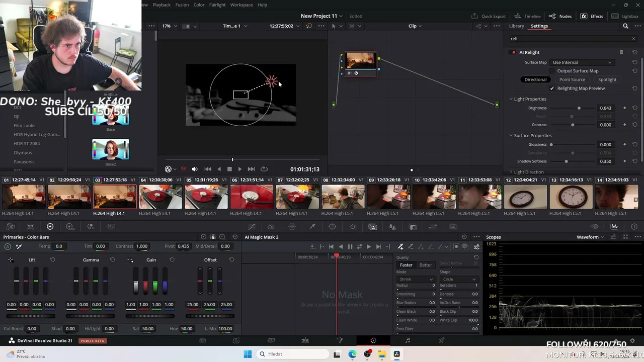This screenshot has height=362, width=644.
Task: Reset the Brightness slider value
Action: [x=635, y=108]
